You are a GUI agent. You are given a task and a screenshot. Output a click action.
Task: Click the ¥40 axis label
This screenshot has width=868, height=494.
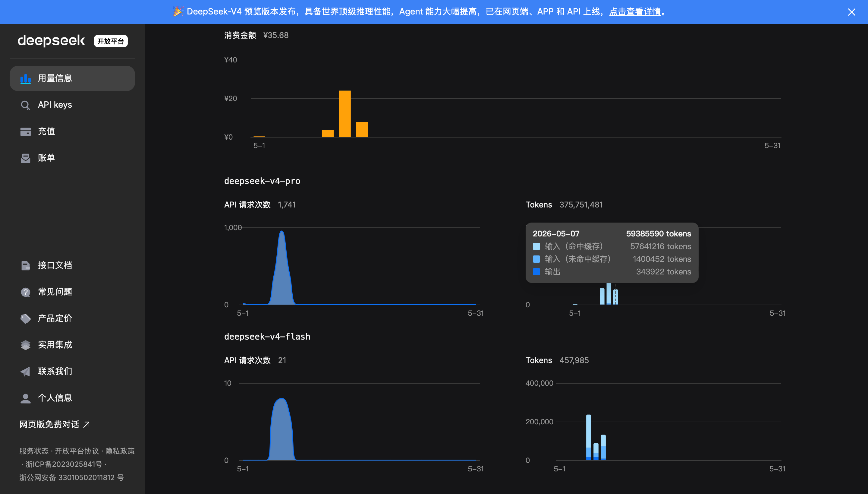231,60
